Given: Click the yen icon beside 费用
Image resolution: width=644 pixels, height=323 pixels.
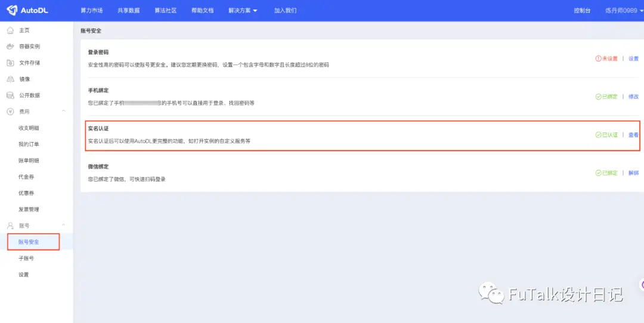Looking at the screenshot, I should [x=10, y=112].
